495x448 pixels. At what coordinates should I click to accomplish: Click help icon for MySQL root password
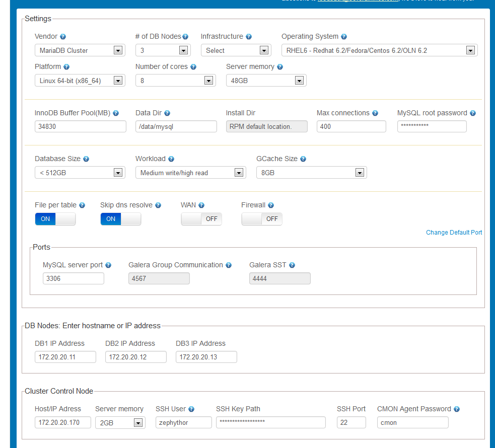point(473,113)
